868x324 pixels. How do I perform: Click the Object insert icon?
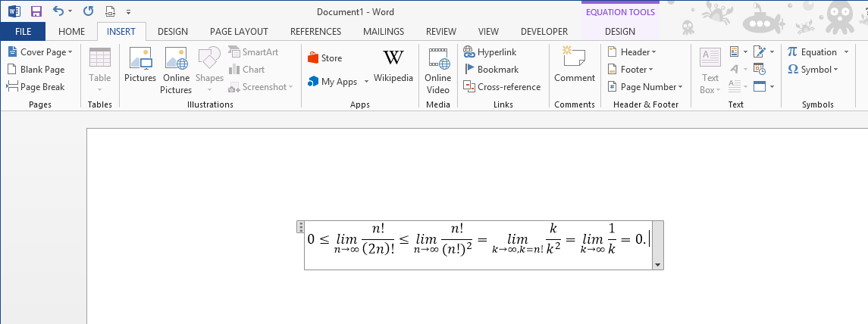pos(760,87)
